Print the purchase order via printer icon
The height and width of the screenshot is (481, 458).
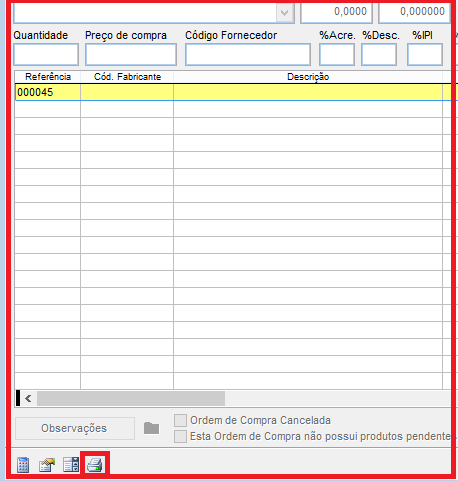click(94, 465)
